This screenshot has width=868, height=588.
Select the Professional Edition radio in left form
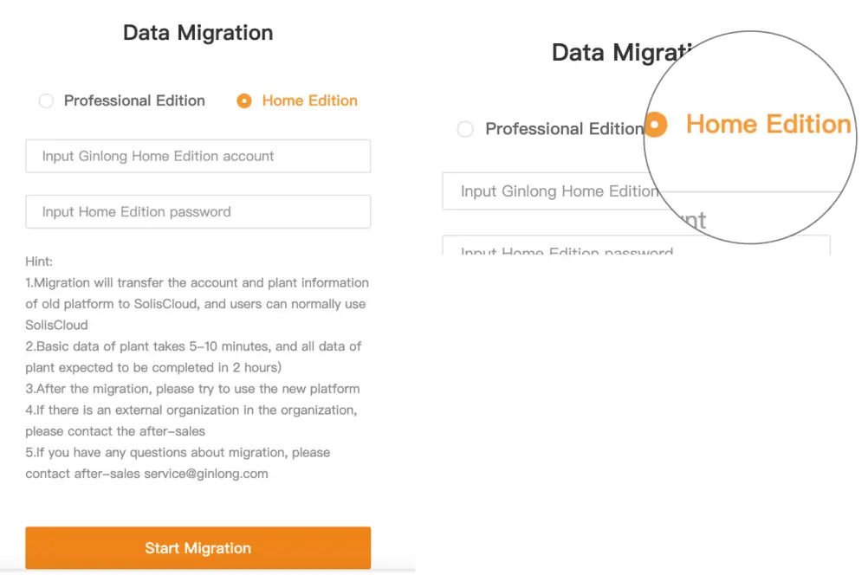(46, 101)
